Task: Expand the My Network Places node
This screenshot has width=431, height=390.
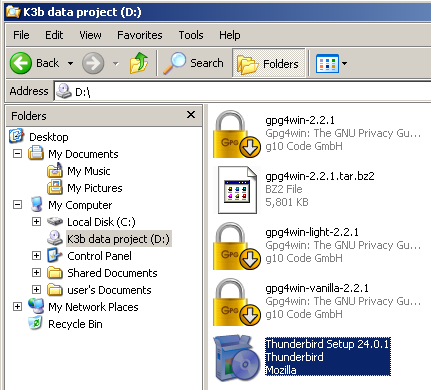Action: [17, 307]
